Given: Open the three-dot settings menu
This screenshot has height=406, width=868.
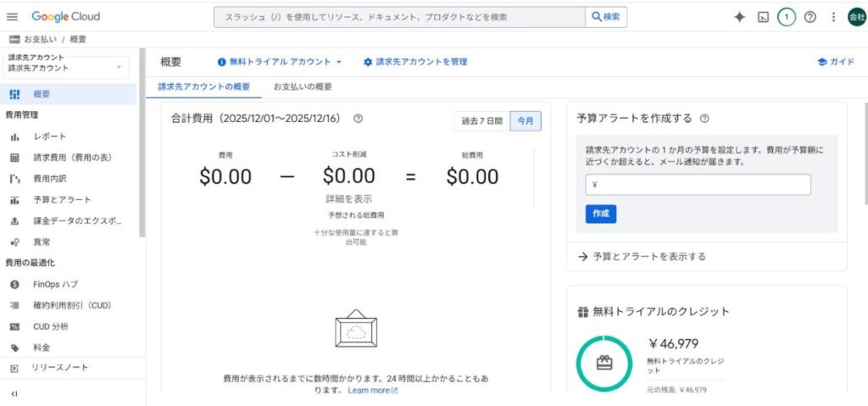Looking at the screenshot, I should [x=833, y=17].
